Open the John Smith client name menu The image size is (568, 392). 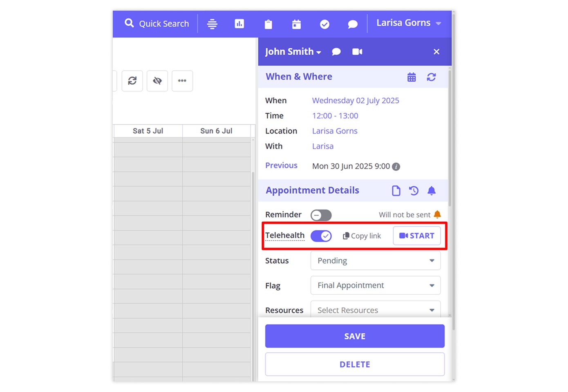[293, 52]
